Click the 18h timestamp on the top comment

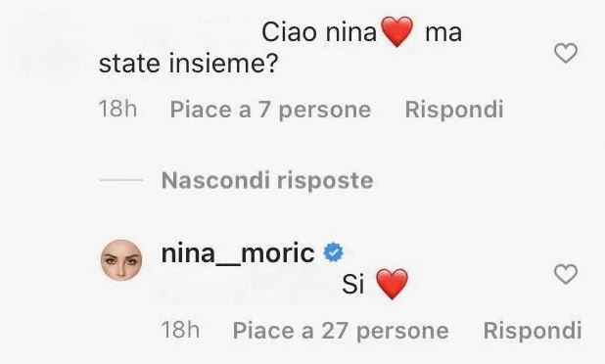click(x=117, y=109)
